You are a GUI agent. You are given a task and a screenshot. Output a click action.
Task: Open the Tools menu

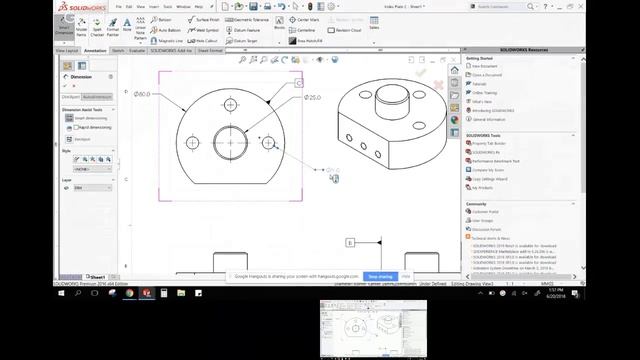[x=168, y=7]
